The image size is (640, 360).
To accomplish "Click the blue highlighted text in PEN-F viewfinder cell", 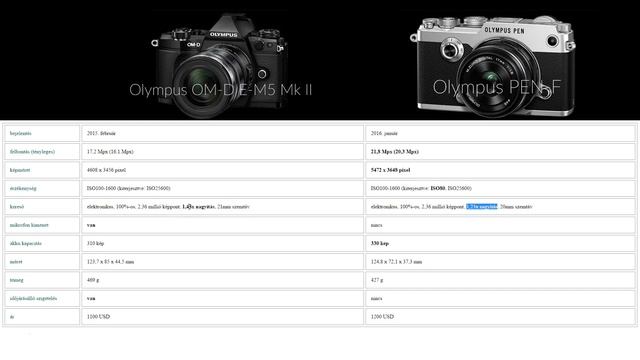I will pyautogui.click(x=482, y=207).
